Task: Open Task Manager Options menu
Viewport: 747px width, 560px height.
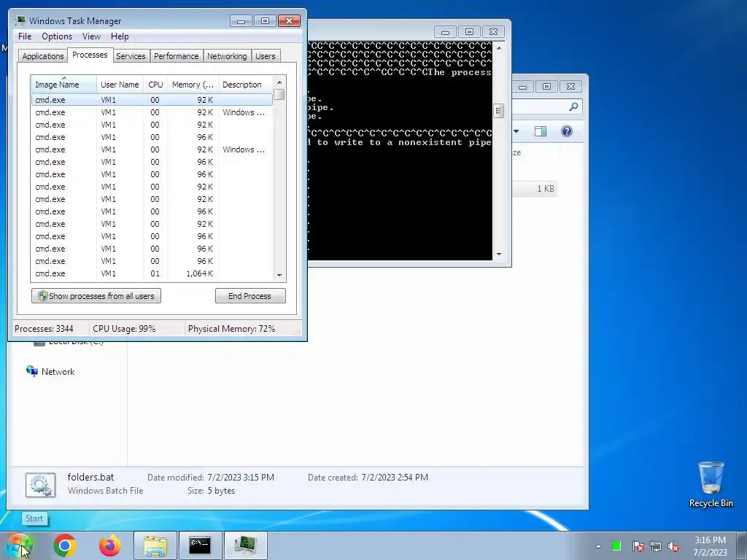Action: point(57,36)
